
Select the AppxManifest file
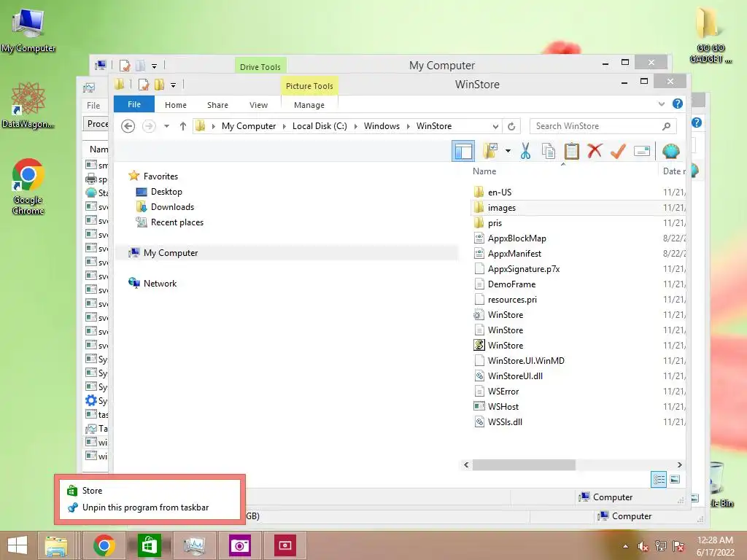514,253
